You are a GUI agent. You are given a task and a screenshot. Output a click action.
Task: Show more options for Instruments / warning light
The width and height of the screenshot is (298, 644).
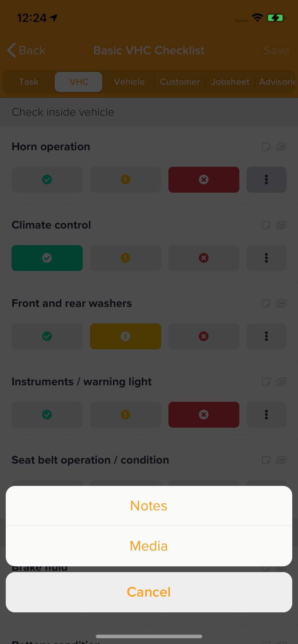point(266,415)
